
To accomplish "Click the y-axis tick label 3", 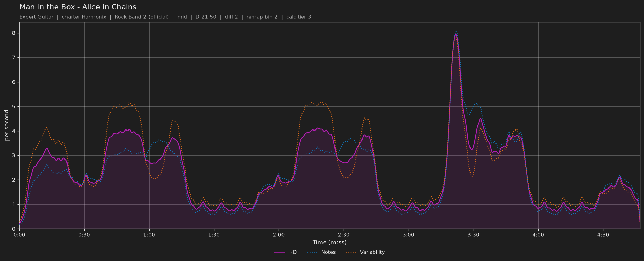I will (14, 155).
